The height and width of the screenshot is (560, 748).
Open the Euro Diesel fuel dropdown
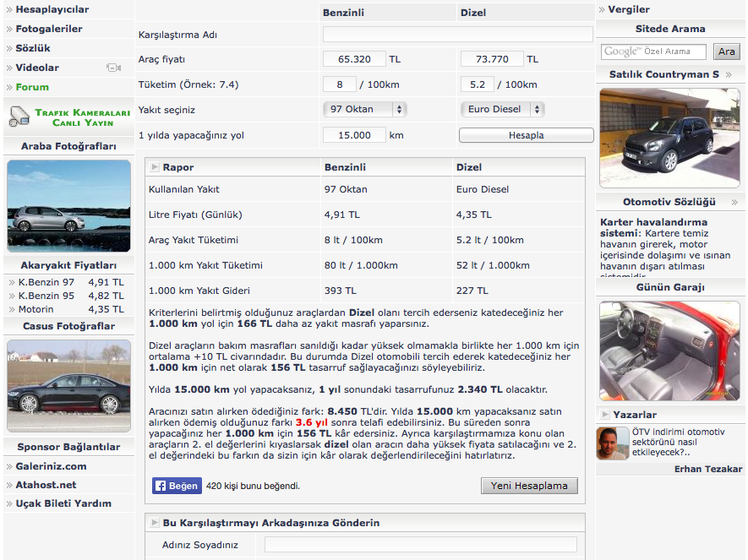pyautogui.click(x=501, y=109)
